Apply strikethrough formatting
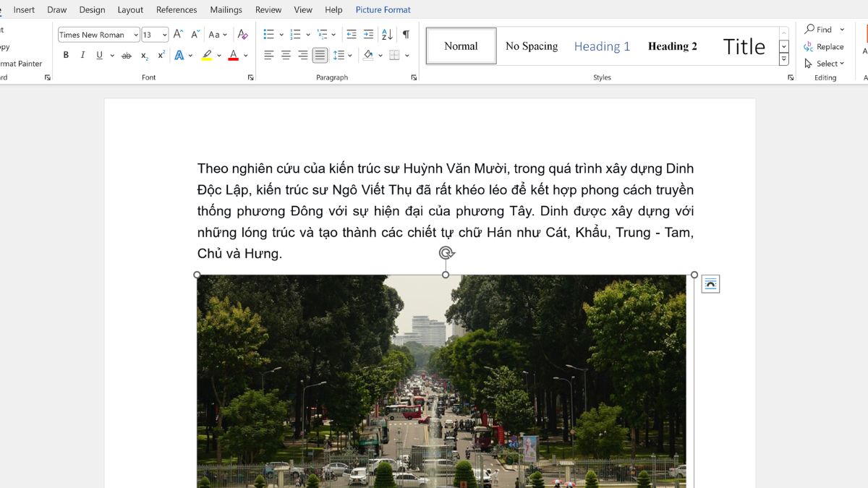The image size is (868, 488). click(x=127, y=56)
